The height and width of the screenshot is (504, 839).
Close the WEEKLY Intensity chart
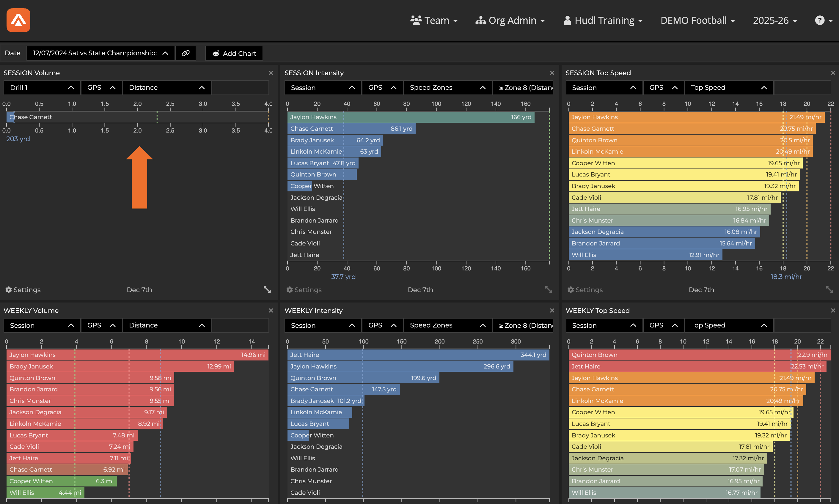pyautogui.click(x=552, y=311)
